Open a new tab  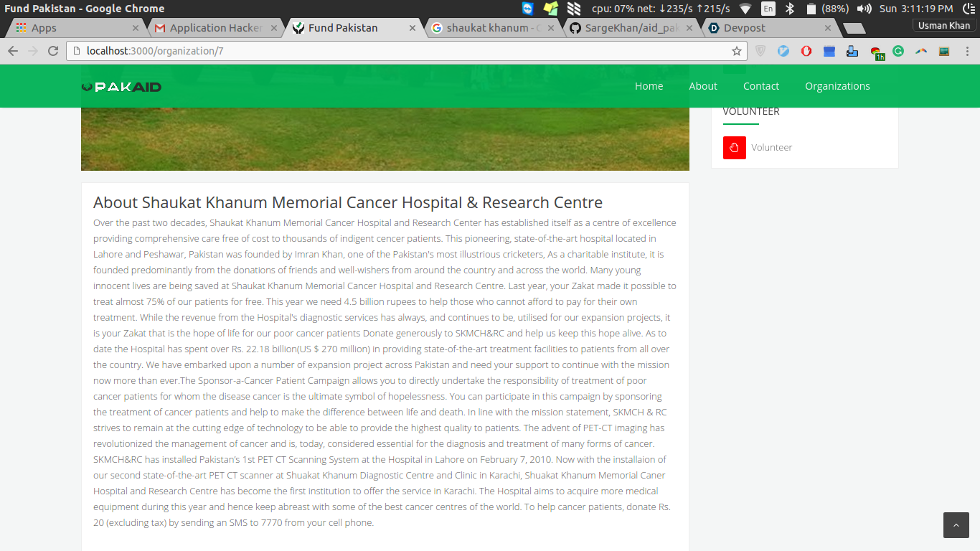point(854,28)
